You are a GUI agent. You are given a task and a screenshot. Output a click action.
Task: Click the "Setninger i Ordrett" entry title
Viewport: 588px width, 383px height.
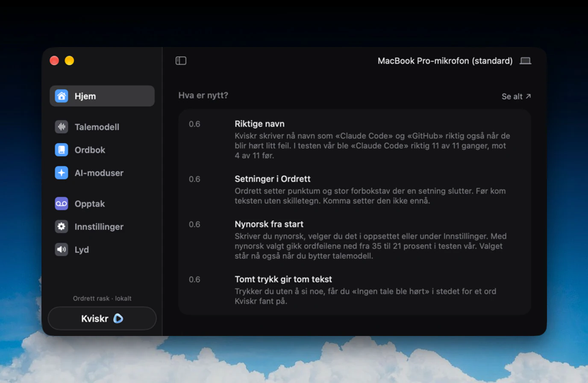(272, 179)
